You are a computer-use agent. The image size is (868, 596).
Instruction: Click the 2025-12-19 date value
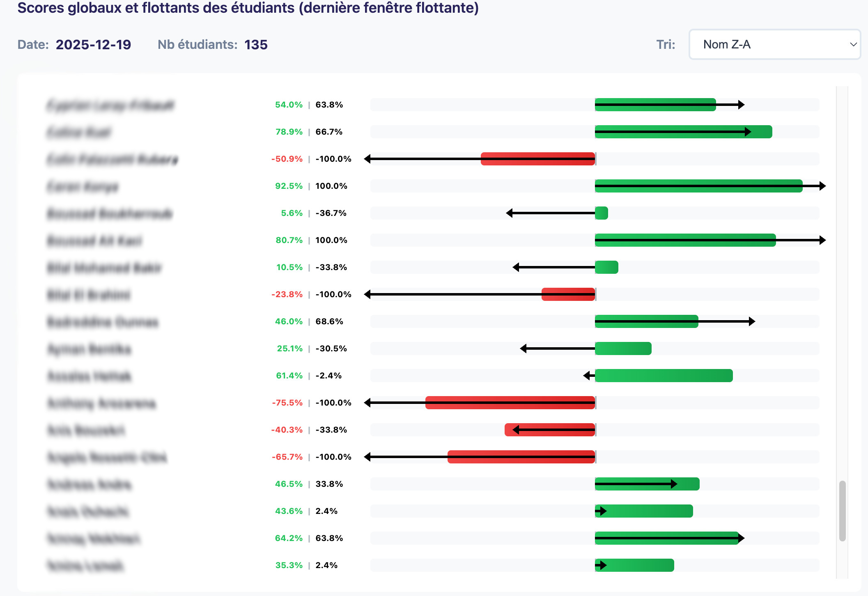tap(93, 44)
